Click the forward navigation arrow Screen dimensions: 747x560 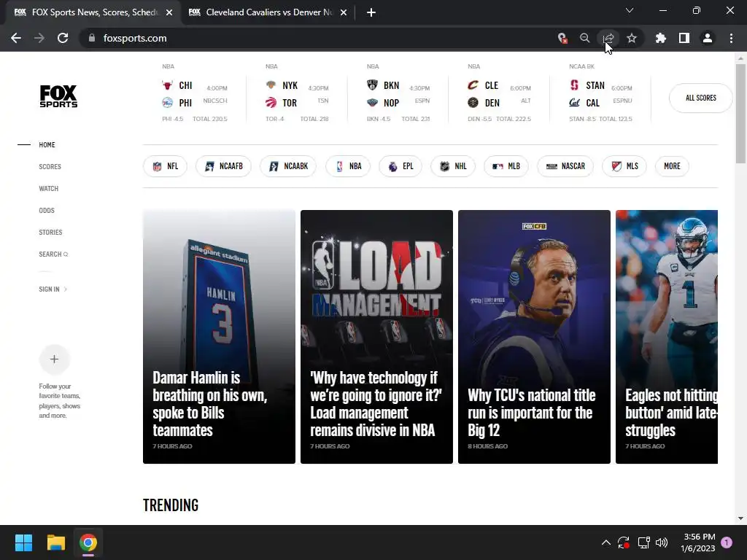pyautogui.click(x=39, y=38)
